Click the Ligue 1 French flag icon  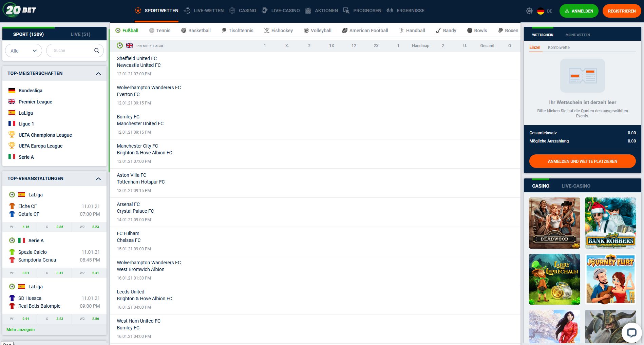click(12, 123)
